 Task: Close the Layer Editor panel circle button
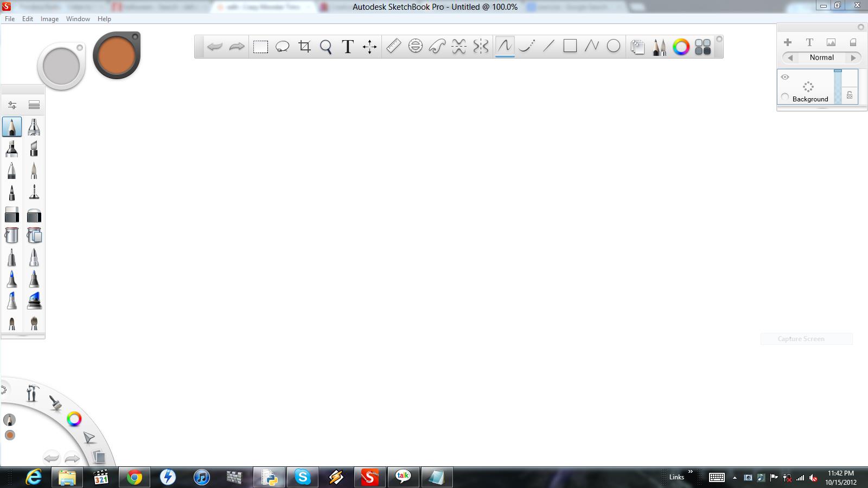point(860,27)
